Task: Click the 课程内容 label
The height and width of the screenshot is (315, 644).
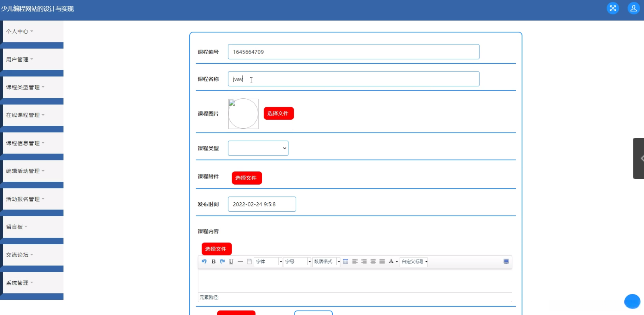Action: coord(208,232)
